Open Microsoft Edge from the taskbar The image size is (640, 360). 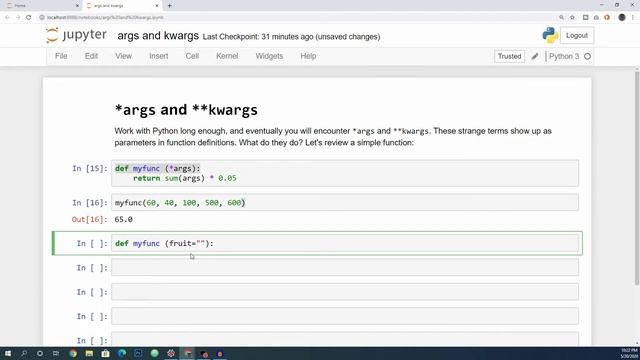tap(122, 353)
